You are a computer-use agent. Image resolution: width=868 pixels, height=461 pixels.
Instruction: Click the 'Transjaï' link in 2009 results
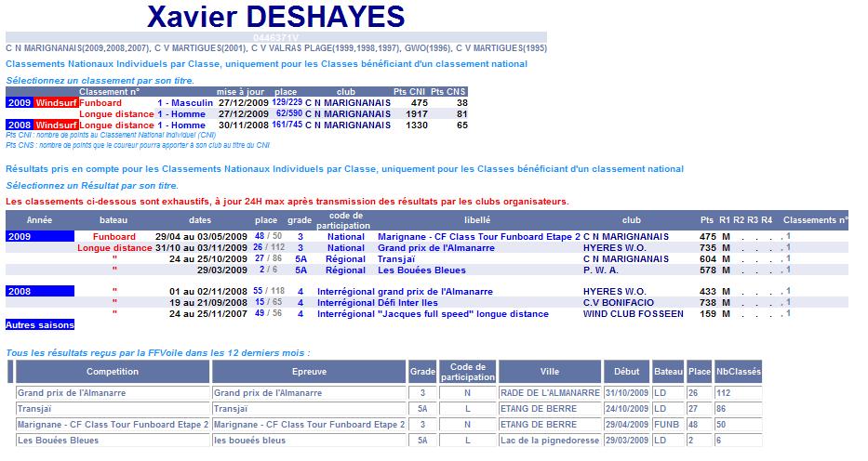click(398, 258)
